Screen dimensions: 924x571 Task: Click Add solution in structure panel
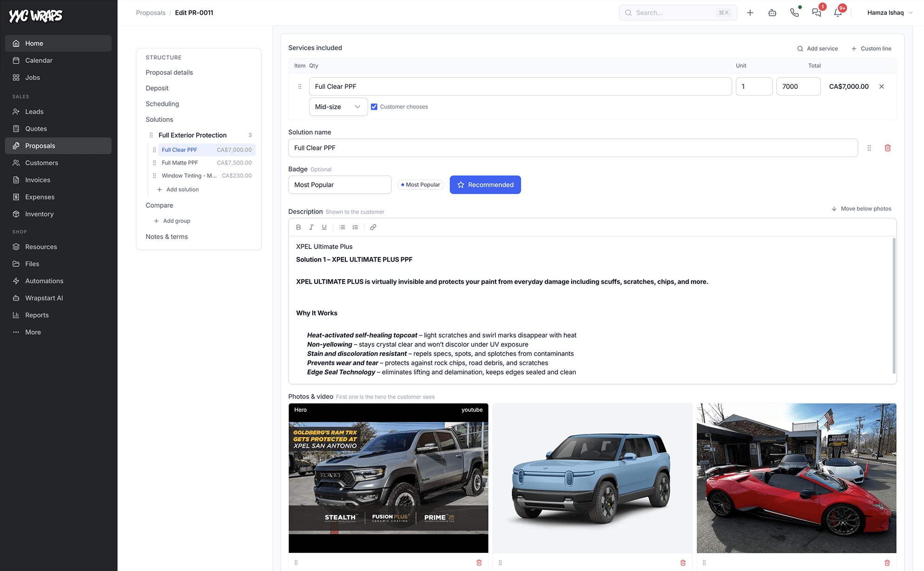pos(178,190)
